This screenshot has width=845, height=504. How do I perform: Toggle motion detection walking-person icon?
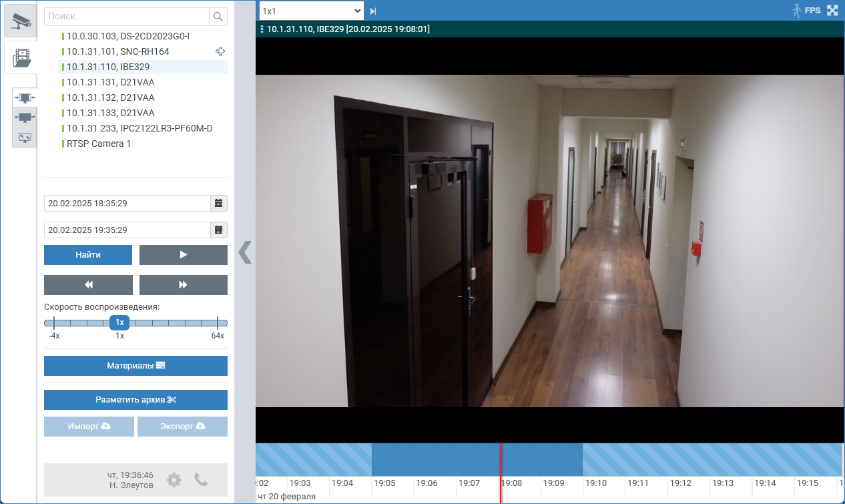[796, 11]
